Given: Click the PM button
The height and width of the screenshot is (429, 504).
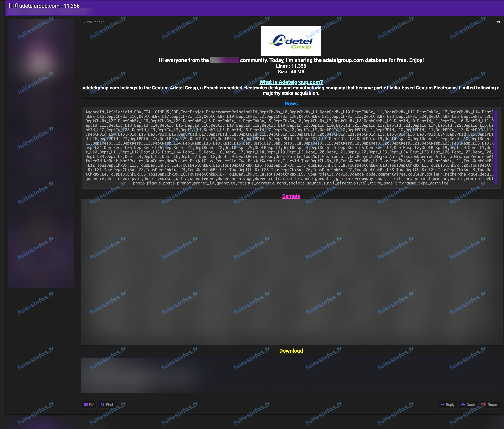Looking at the screenshot, I should 89,404.
